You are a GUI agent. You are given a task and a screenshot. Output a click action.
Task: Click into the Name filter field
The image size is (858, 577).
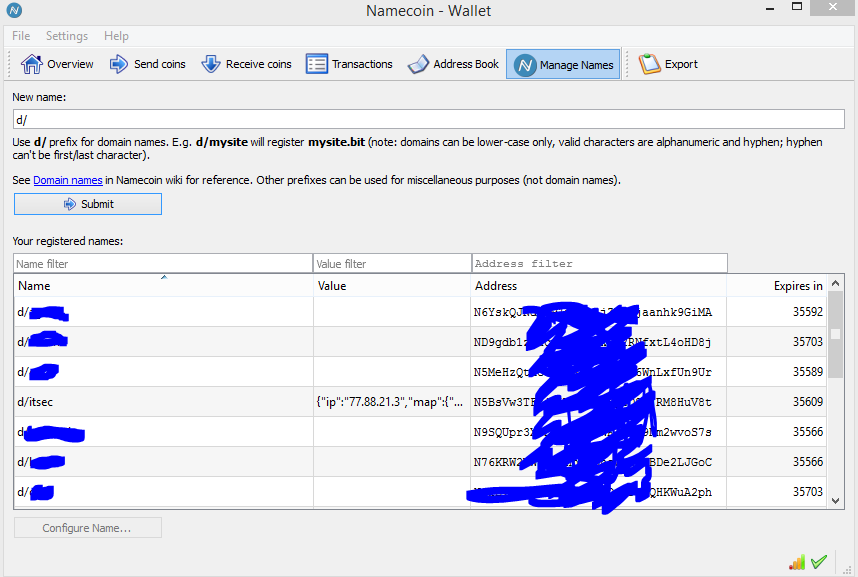tap(163, 263)
